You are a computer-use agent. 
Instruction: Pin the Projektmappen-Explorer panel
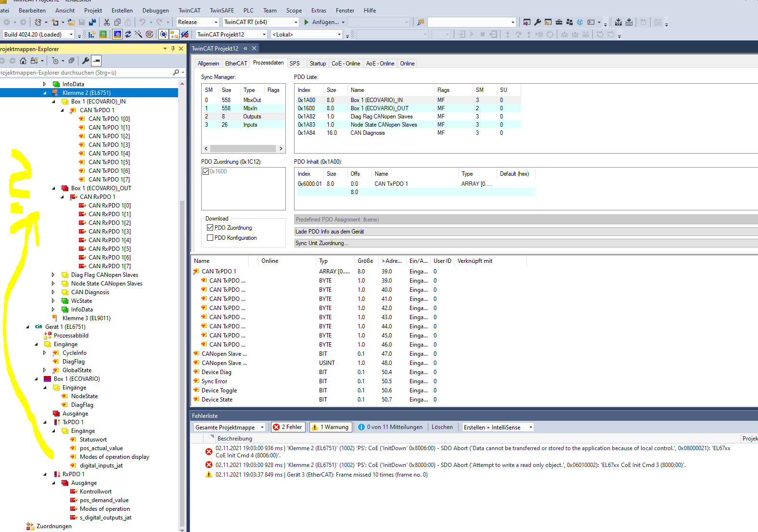pos(173,49)
